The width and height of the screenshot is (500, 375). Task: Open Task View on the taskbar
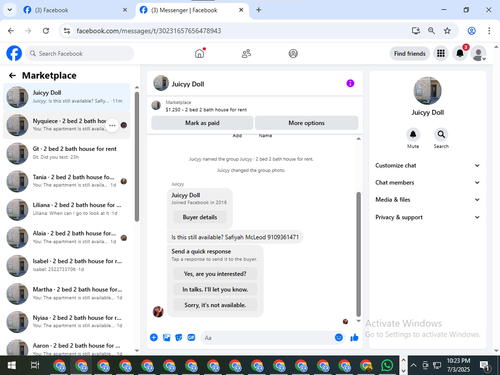pos(35,365)
